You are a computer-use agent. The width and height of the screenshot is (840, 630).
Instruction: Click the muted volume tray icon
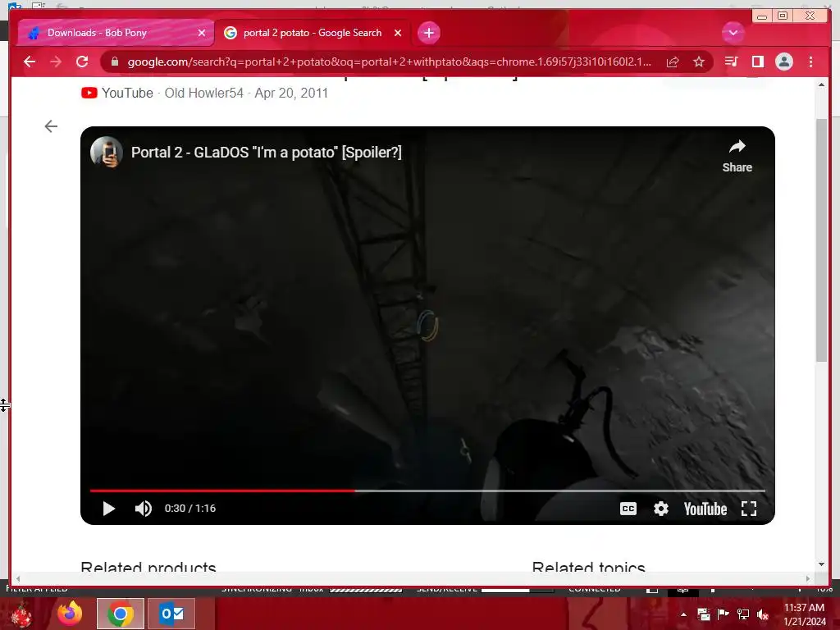pos(763,614)
